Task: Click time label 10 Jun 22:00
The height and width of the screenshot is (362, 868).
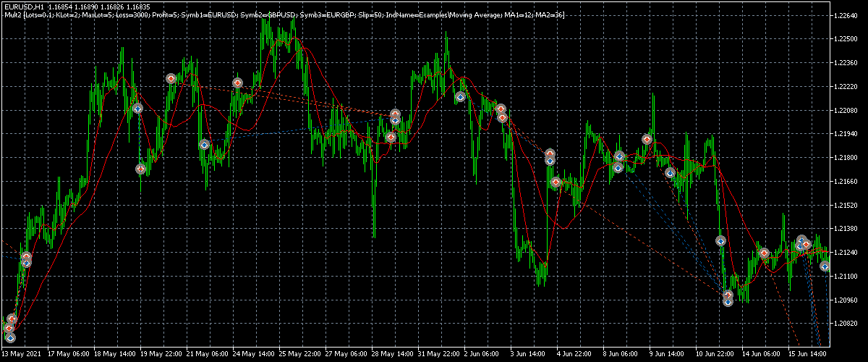Action: coord(717,355)
